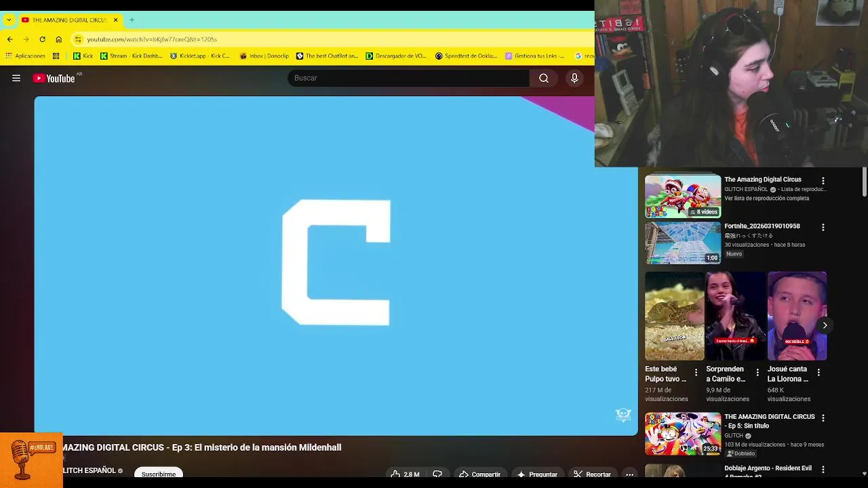Viewport: 868px width, 488px height.
Task: Open the Kicklet.app bookmark
Action: tap(200, 56)
